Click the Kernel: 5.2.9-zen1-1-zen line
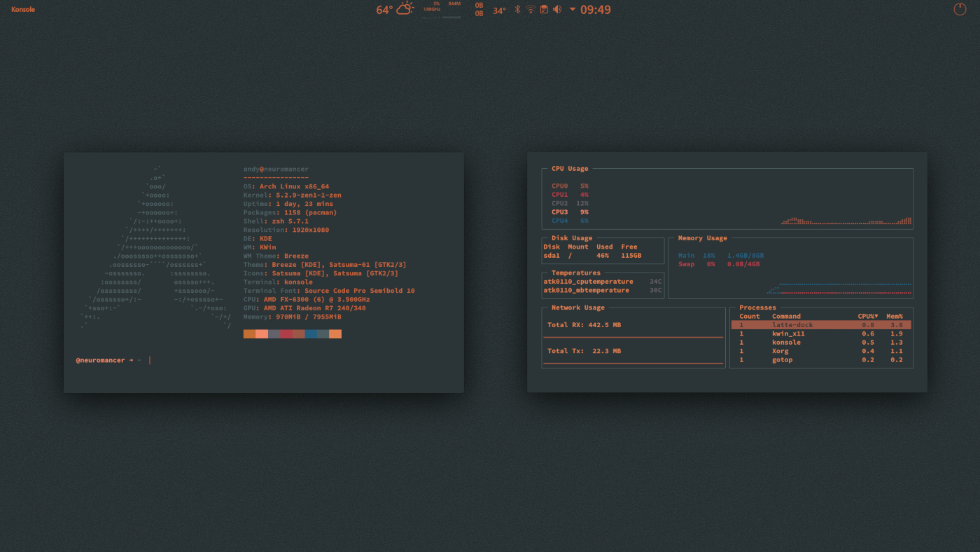 pyautogui.click(x=293, y=195)
